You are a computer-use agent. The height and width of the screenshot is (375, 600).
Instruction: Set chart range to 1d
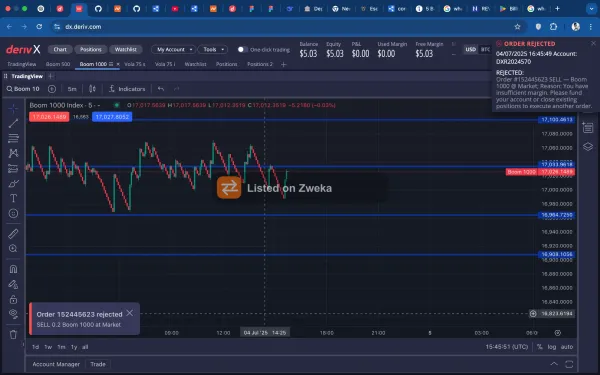click(36, 347)
